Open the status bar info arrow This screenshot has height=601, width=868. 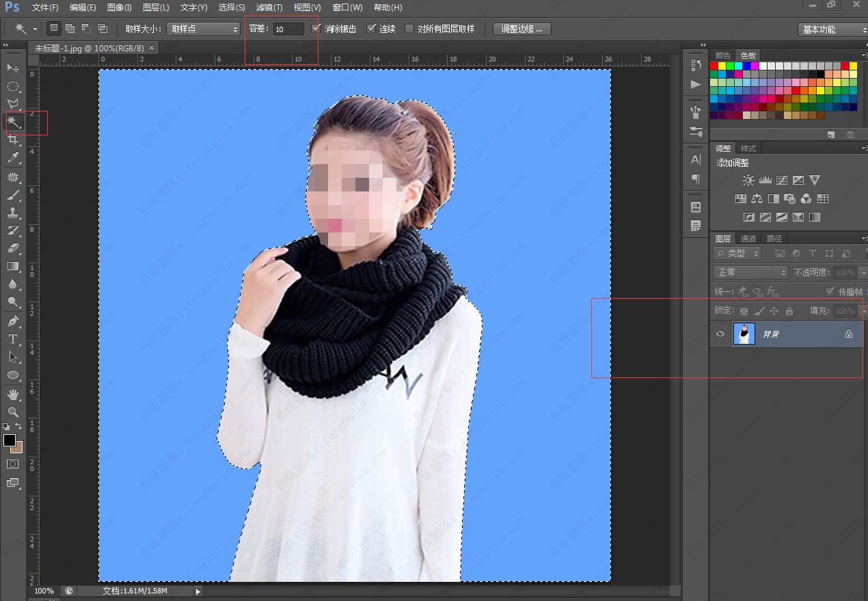point(198,591)
